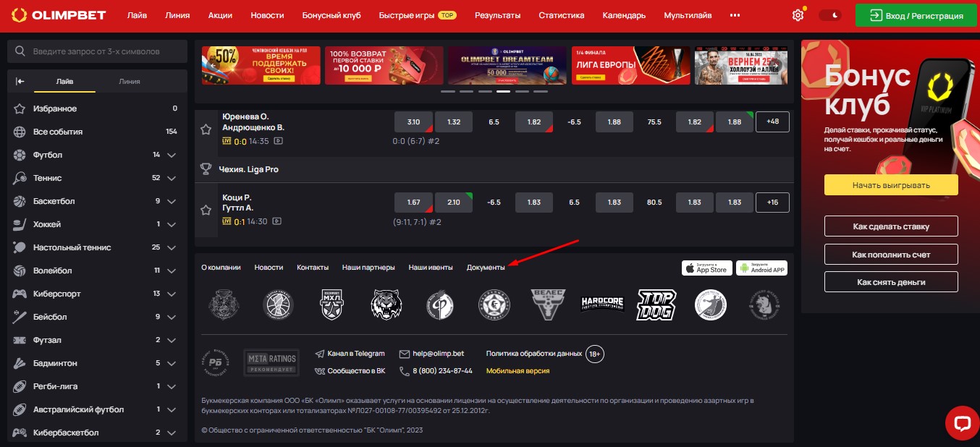This screenshot has height=447, width=980.
Task: Select the Настольный теннис icon
Action: 20,247
